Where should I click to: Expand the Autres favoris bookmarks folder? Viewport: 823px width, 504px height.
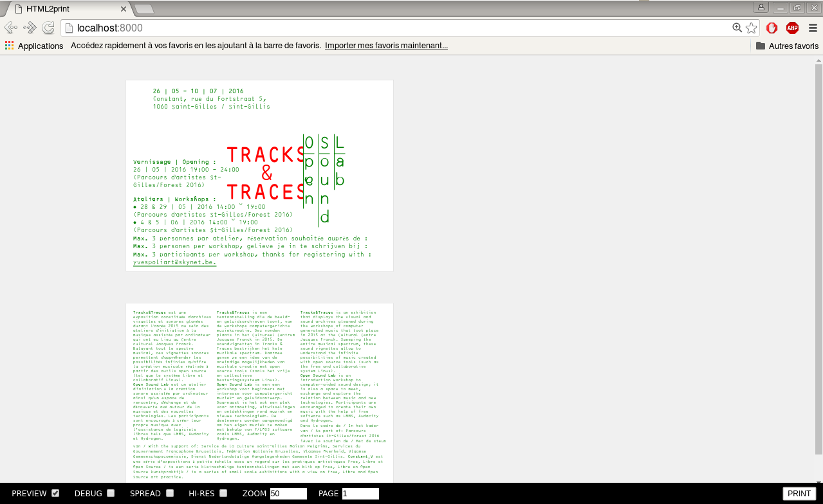click(787, 46)
